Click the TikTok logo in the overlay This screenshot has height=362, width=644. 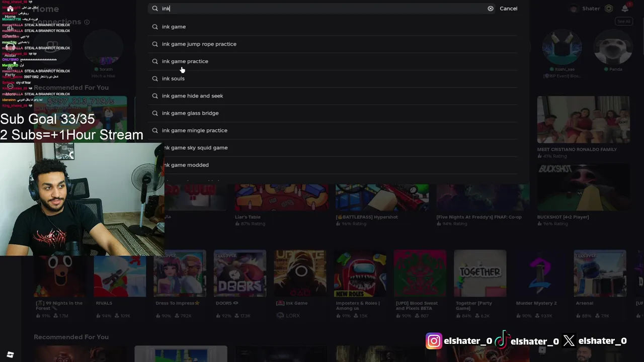[x=501, y=341]
